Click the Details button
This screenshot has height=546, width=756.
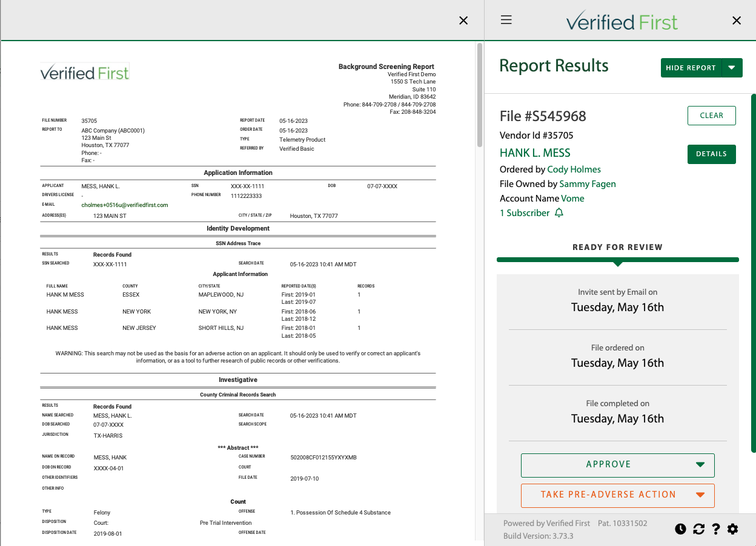tap(712, 154)
